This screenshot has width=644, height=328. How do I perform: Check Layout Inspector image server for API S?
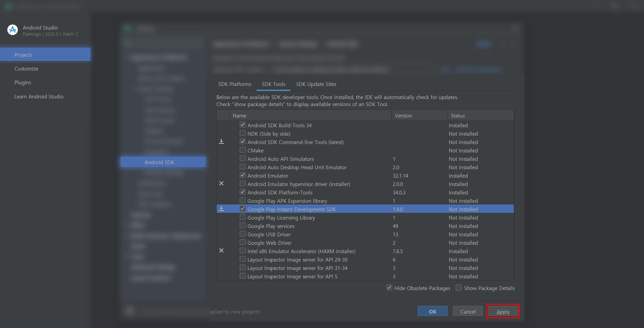click(x=243, y=276)
